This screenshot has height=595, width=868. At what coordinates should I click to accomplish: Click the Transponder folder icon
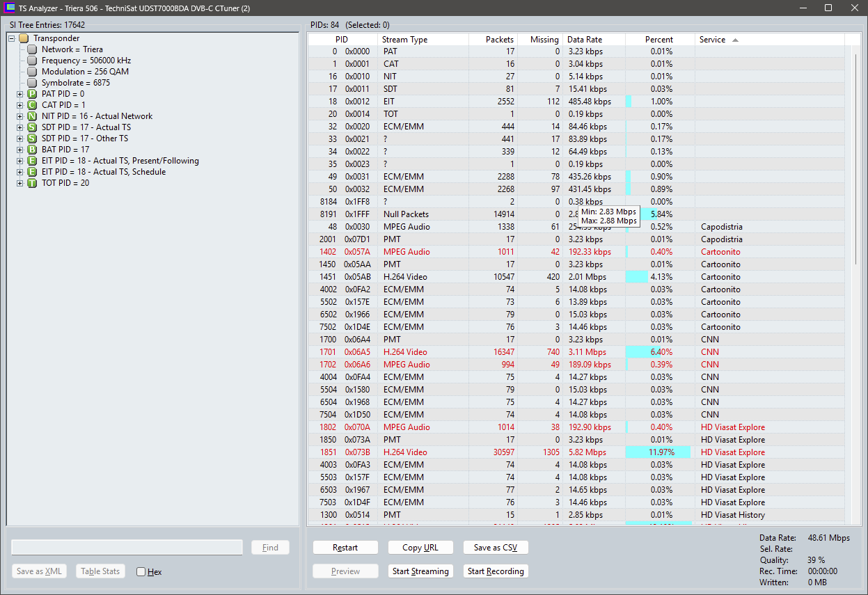coord(24,38)
